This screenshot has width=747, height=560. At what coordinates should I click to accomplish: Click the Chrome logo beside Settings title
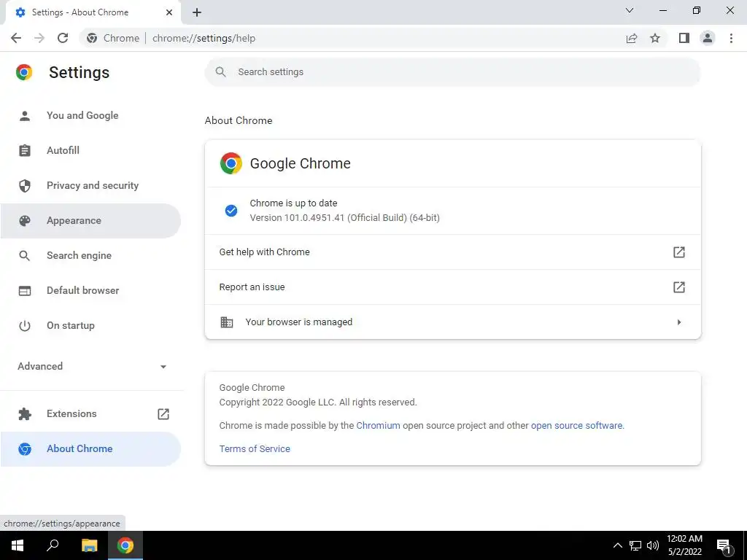pos(24,72)
